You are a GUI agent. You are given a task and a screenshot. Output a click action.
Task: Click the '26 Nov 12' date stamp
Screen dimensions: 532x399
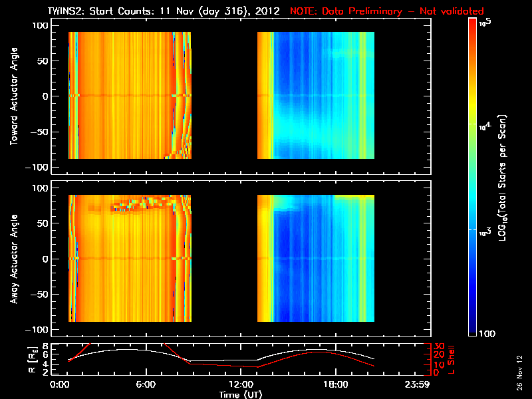click(x=519, y=373)
